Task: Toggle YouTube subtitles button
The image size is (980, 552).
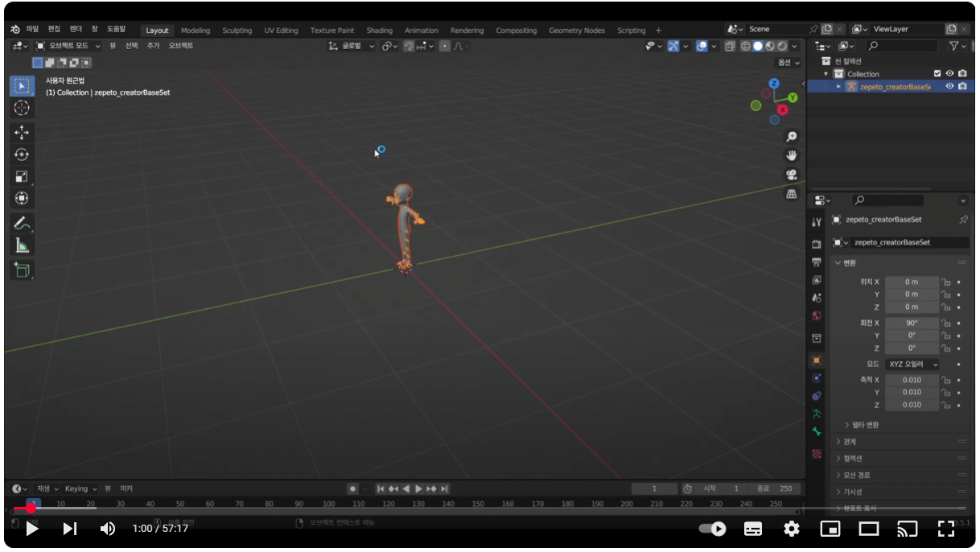Action: tap(753, 529)
